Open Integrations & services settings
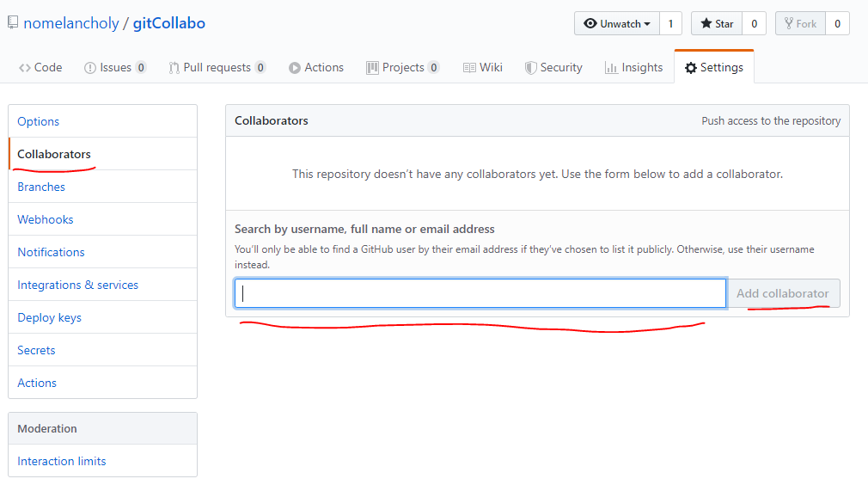The width and height of the screenshot is (868, 485). click(x=103, y=285)
